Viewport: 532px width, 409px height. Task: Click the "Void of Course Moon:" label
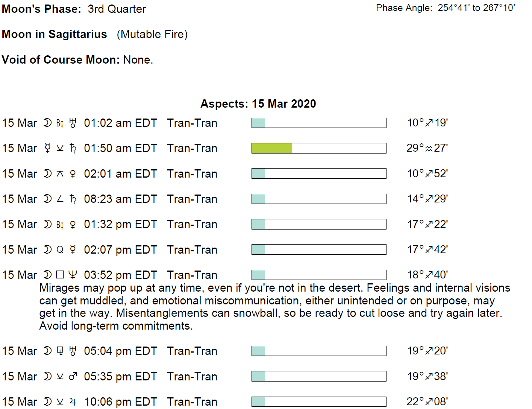[x=61, y=60]
